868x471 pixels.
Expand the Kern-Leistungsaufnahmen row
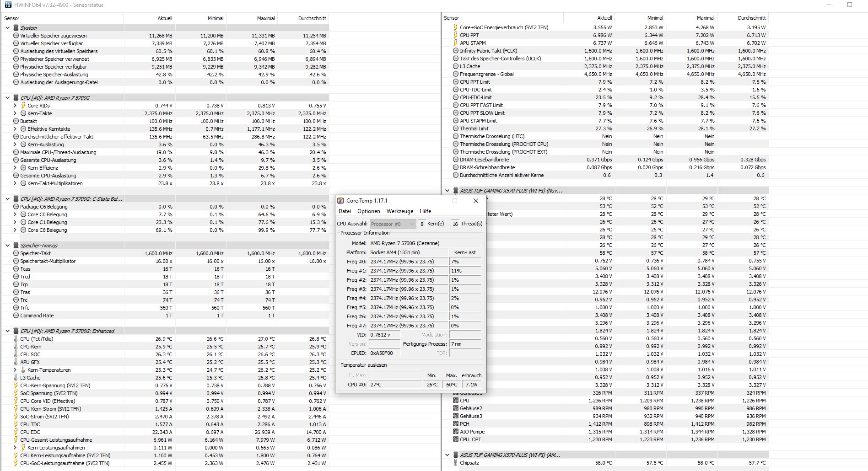point(15,448)
